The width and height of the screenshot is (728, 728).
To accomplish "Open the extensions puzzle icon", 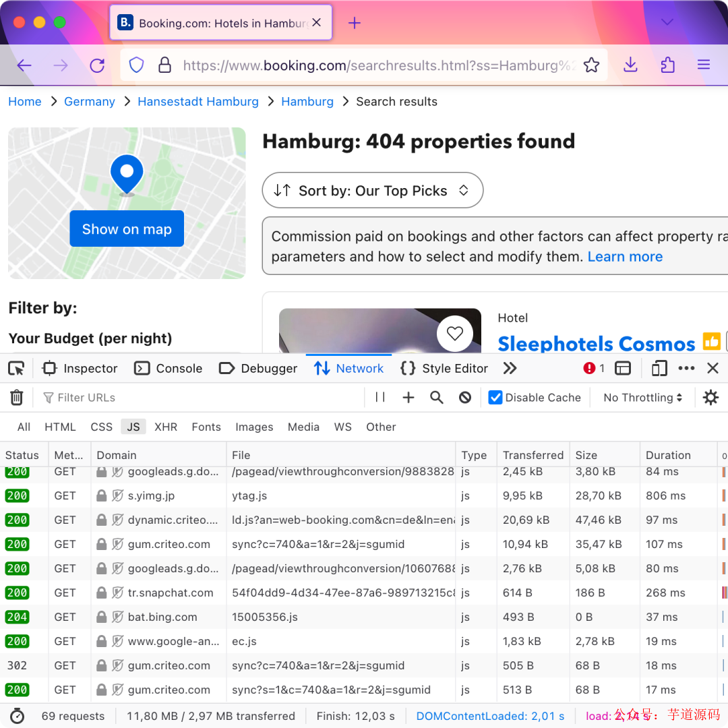I will point(667,65).
